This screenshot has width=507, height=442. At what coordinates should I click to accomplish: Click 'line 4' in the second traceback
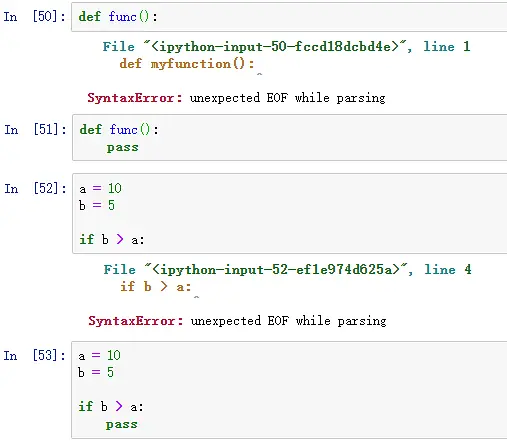pyautogui.click(x=448, y=269)
